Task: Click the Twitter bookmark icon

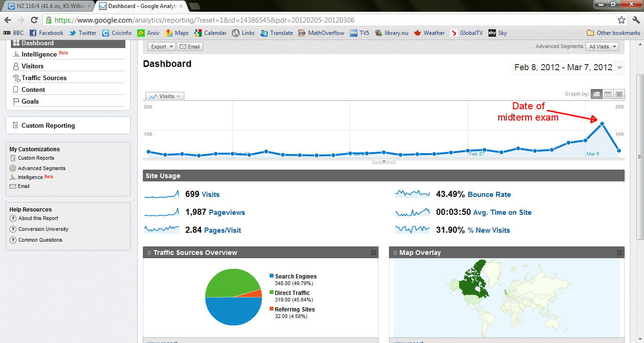Action: click(x=73, y=33)
